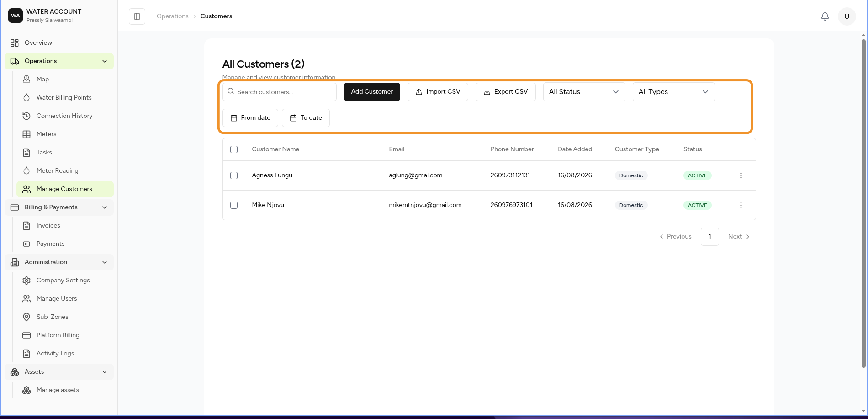The height and width of the screenshot is (419, 868).
Task: Click the Tasks document icon
Action: pyautogui.click(x=26, y=152)
